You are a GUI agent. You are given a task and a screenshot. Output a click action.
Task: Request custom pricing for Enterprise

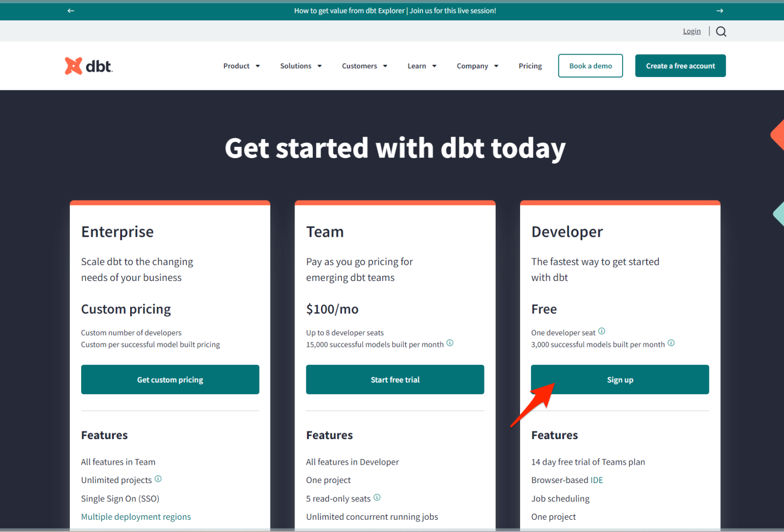(x=170, y=379)
